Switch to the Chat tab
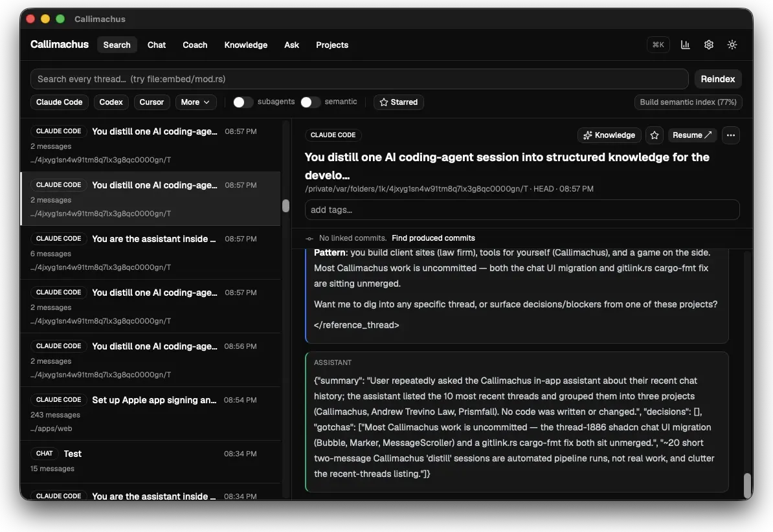773x532 pixels. (156, 45)
